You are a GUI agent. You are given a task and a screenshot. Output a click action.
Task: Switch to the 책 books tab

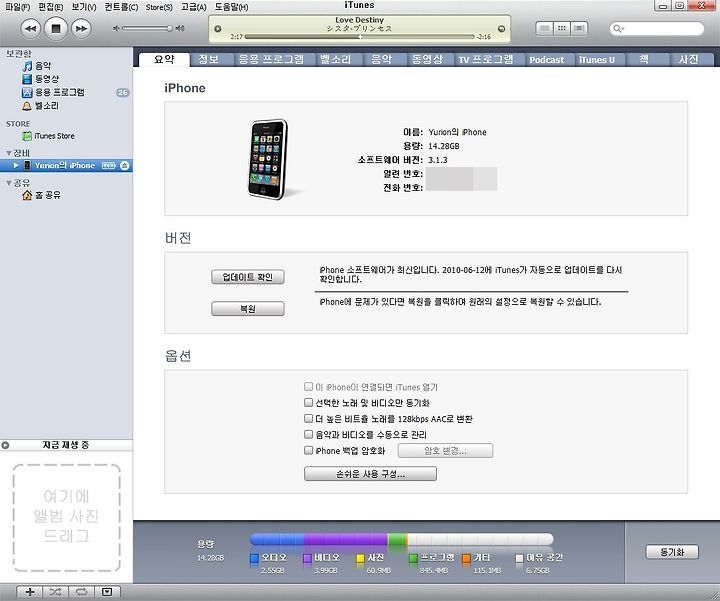click(x=644, y=60)
